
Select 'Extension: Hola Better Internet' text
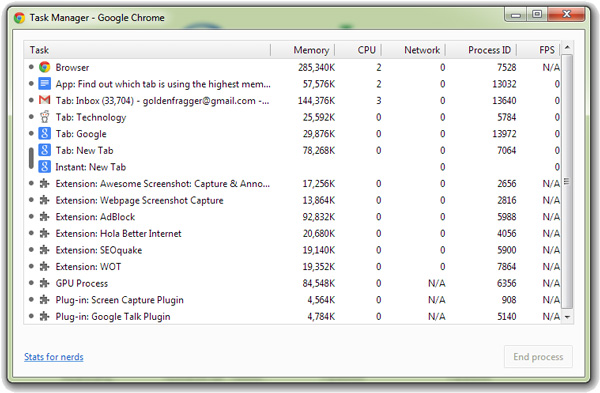[x=118, y=233]
